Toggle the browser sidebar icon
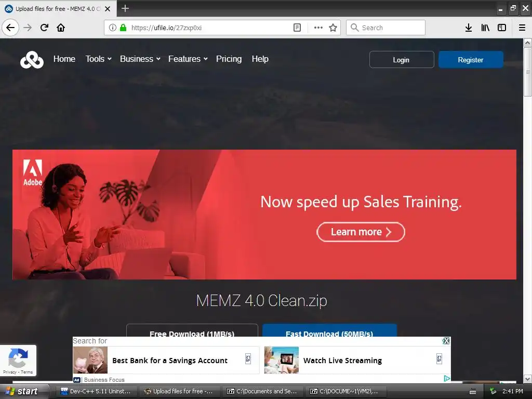The width and height of the screenshot is (532, 399). [x=502, y=28]
